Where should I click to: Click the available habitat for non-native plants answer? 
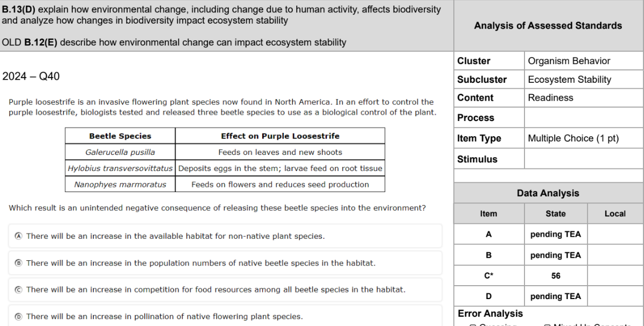click(x=176, y=236)
